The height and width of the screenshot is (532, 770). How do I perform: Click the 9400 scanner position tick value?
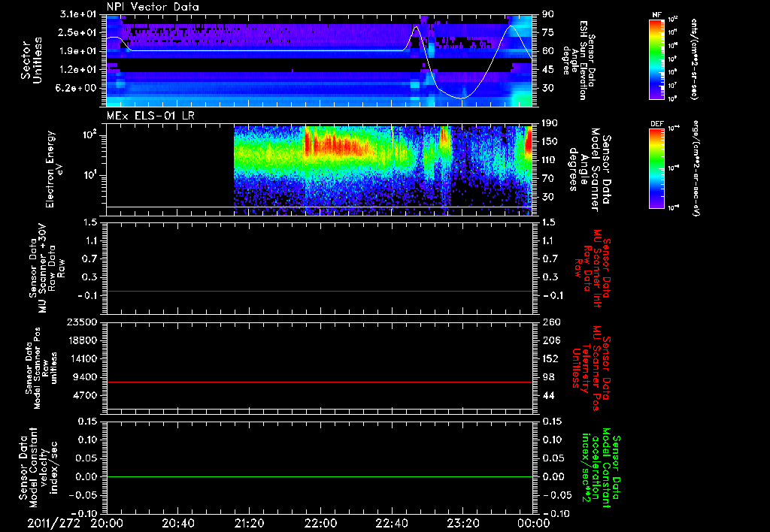(x=84, y=377)
